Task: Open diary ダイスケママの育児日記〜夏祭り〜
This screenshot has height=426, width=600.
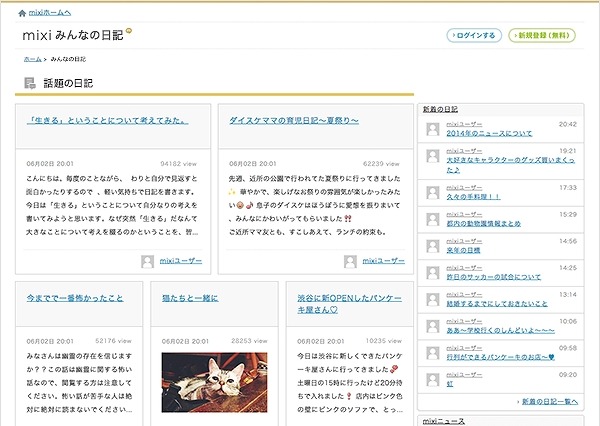Action: (x=294, y=121)
